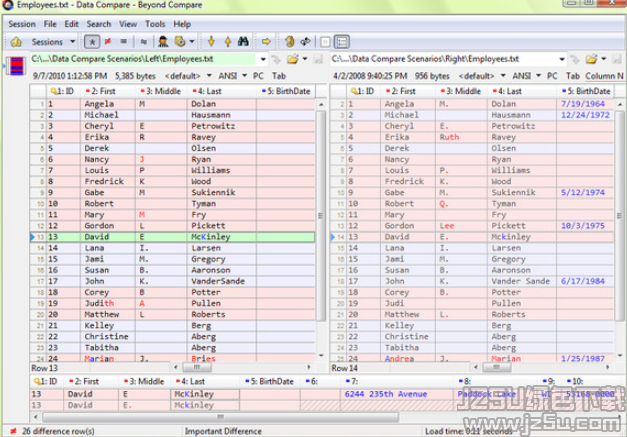This screenshot has width=627, height=437.
Task: Open the Search menu
Action: (x=99, y=24)
